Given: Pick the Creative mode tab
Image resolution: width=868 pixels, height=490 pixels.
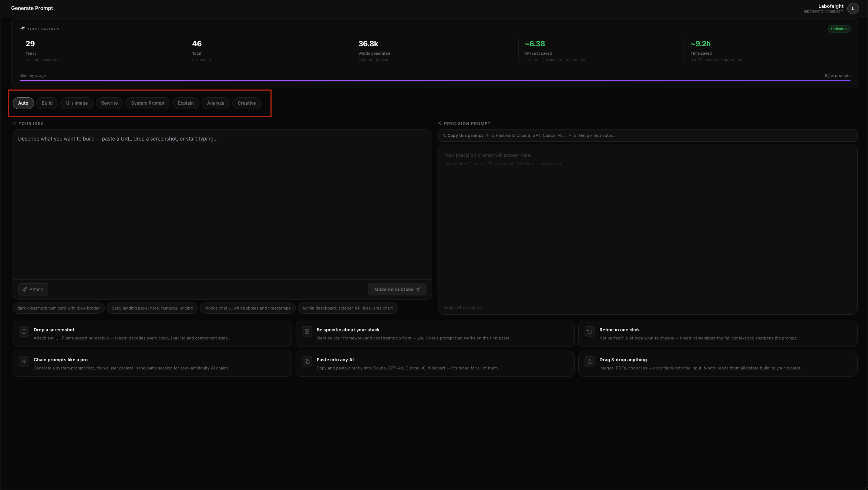Looking at the screenshot, I should [247, 103].
